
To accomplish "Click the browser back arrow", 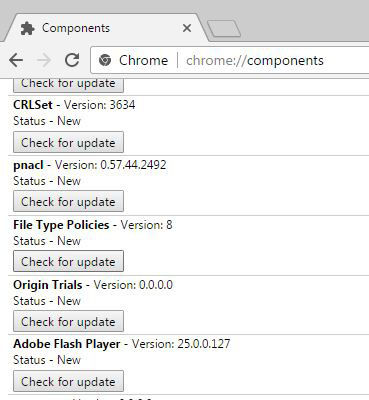I will point(16,60).
